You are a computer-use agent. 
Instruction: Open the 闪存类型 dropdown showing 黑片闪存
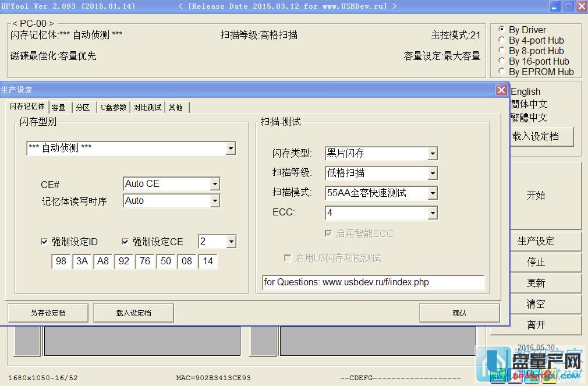pos(432,153)
